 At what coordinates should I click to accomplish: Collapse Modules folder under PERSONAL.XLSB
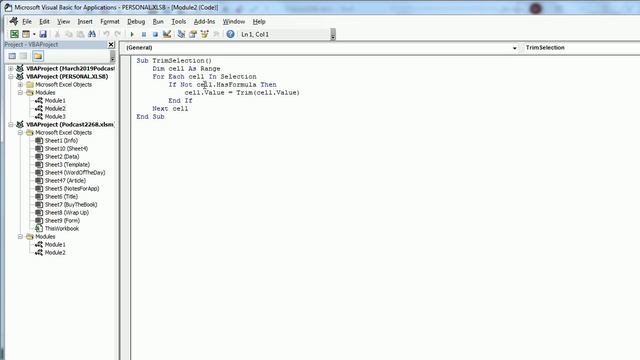(20, 93)
